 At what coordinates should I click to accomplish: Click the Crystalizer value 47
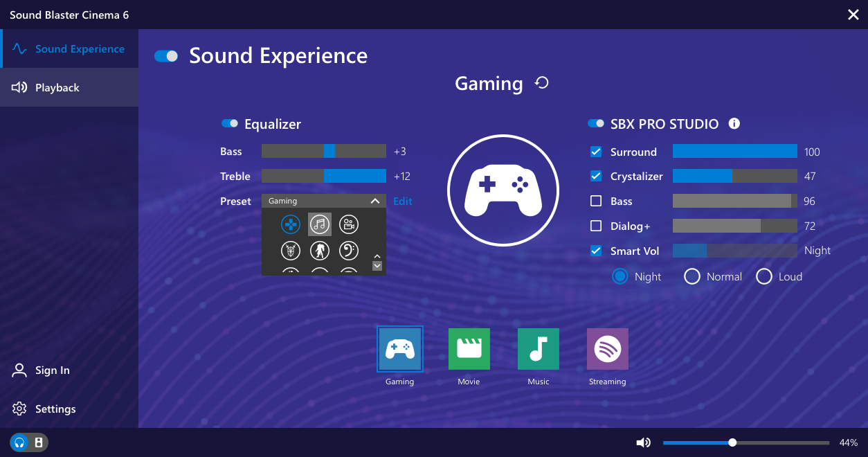click(810, 177)
